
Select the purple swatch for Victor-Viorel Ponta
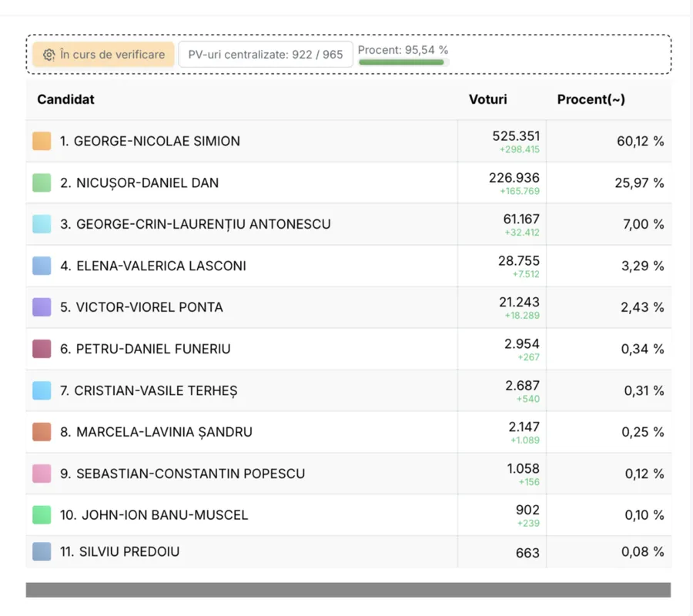[x=42, y=307]
